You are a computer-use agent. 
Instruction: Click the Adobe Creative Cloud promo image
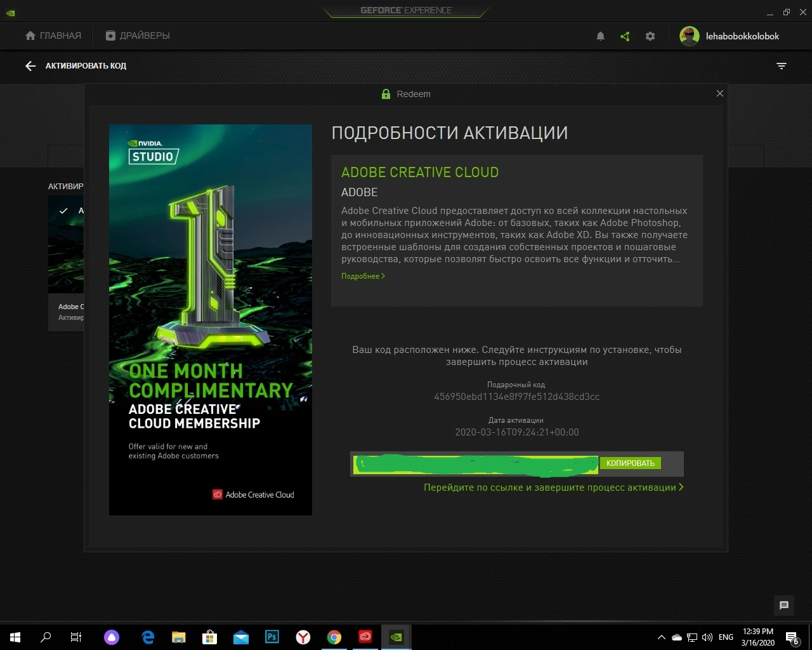(x=211, y=320)
